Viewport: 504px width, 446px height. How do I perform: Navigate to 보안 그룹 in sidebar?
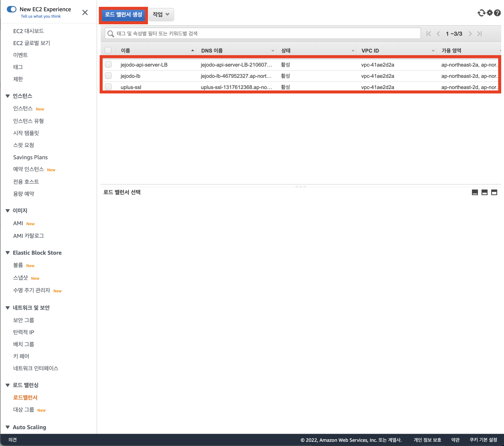click(x=24, y=320)
